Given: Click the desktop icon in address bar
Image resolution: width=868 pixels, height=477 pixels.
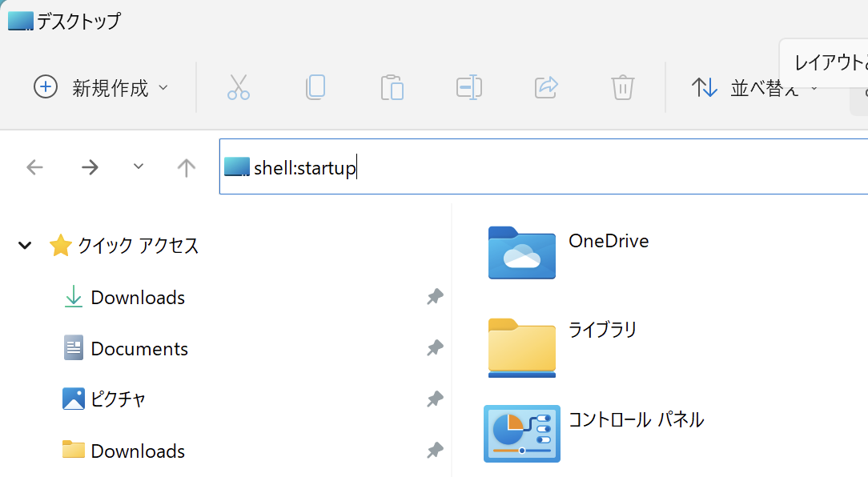Looking at the screenshot, I should pos(237,166).
